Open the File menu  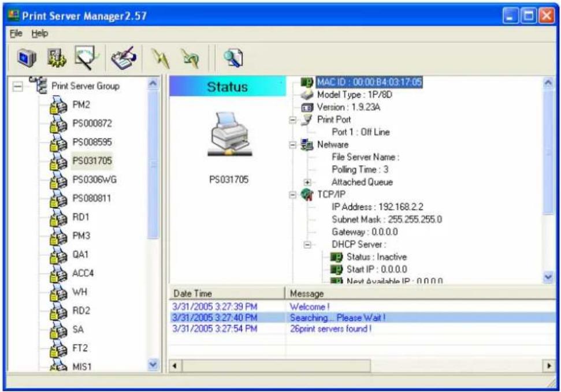pyautogui.click(x=16, y=33)
